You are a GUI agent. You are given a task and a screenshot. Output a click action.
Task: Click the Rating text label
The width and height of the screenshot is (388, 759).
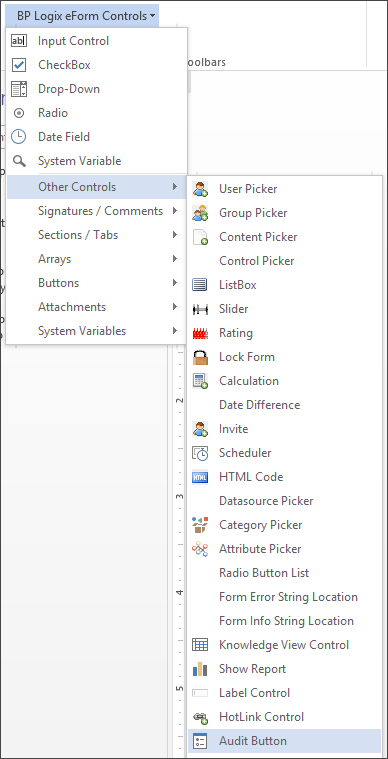point(236,333)
